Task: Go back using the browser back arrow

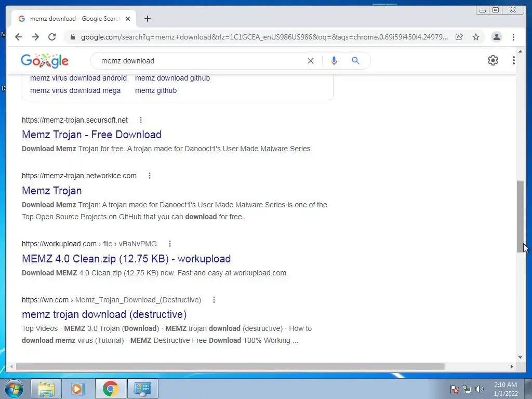Action: 19,37
